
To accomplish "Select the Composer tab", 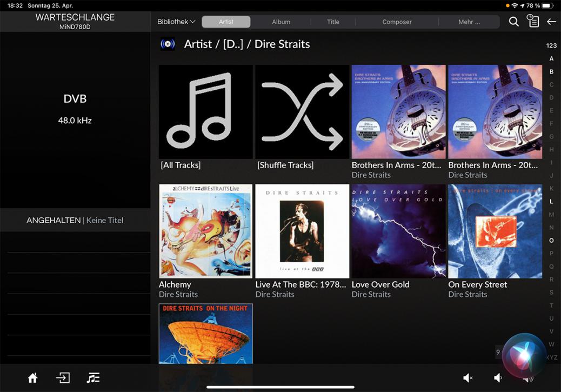I will (x=397, y=22).
